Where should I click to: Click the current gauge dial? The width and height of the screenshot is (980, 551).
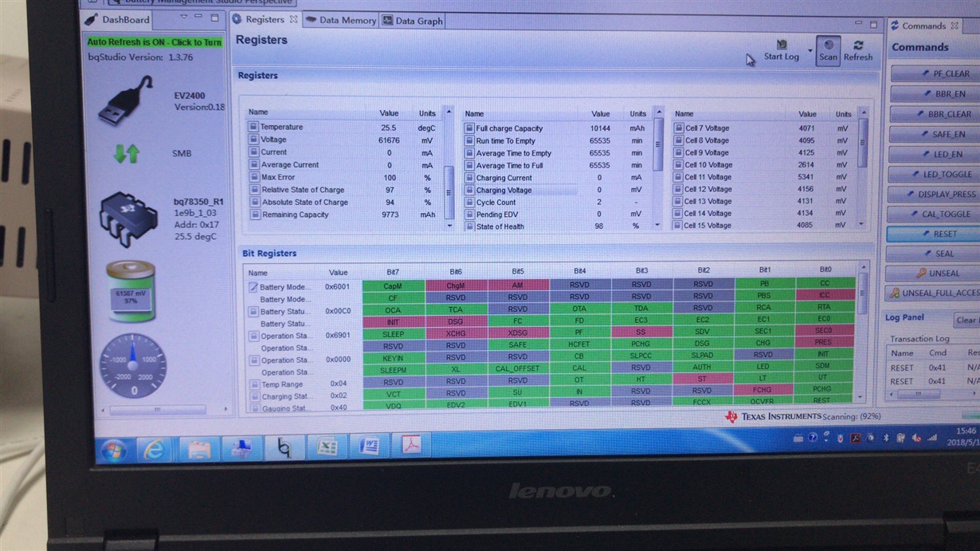pyautogui.click(x=132, y=364)
